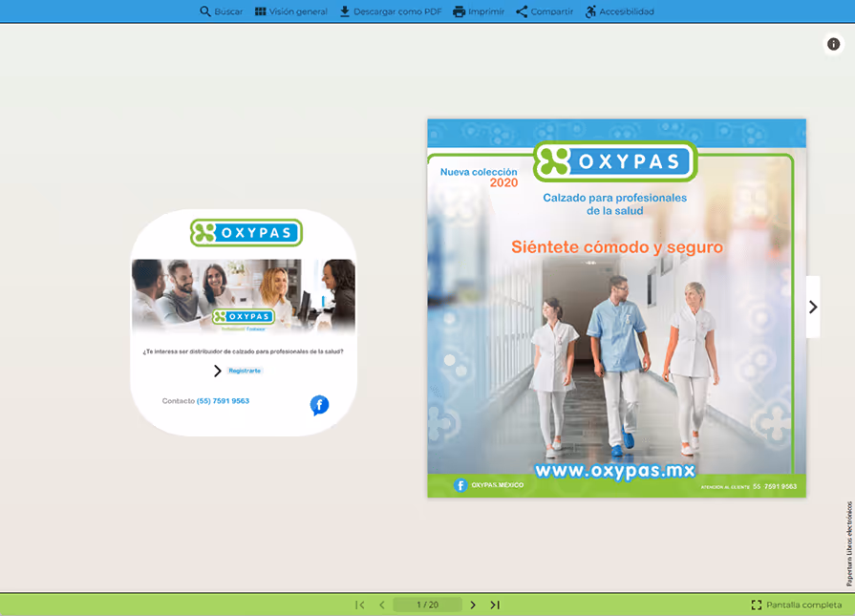Viewport: 855px width, 616px height.
Task: Open the Compartir share menu
Action: click(x=545, y=11)
